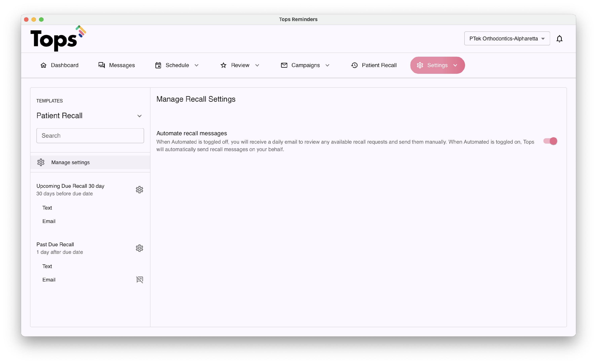Open the Settings tab
This screenshot has height=364, width=597.
click(x=437, y=65)
